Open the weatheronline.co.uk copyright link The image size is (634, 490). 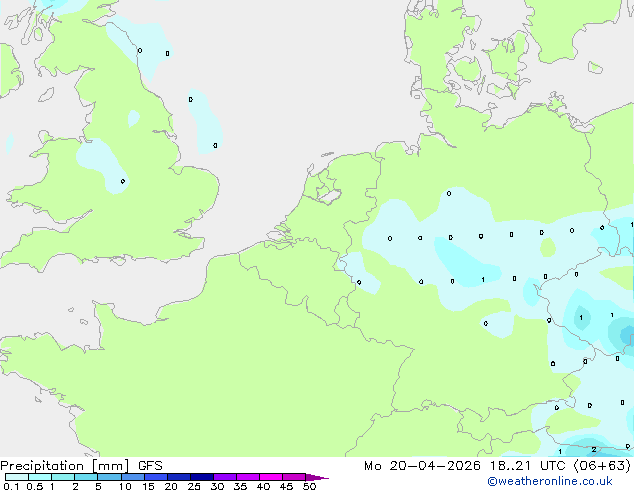[550, 481]
